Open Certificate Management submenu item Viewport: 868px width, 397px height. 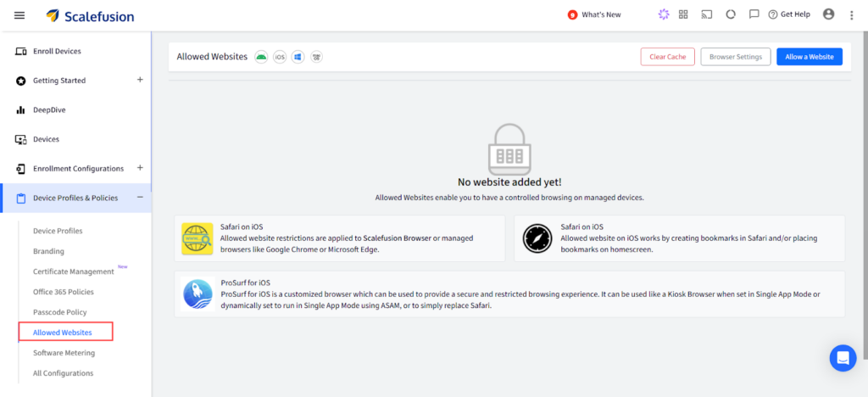tap(74, 271)
